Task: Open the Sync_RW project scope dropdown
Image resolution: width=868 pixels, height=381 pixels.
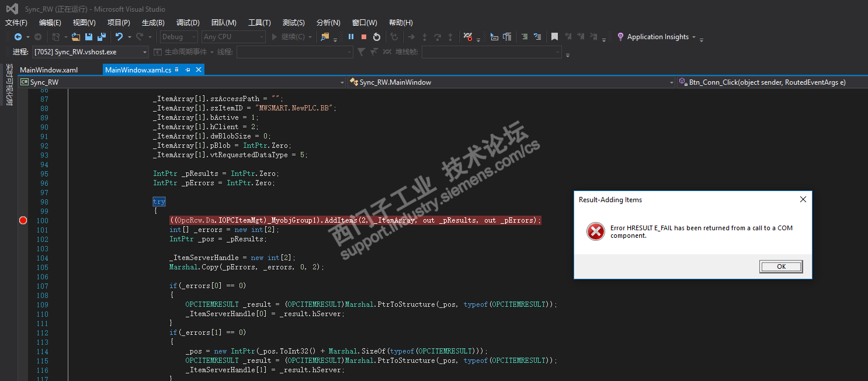Action: tap(182, 82)
